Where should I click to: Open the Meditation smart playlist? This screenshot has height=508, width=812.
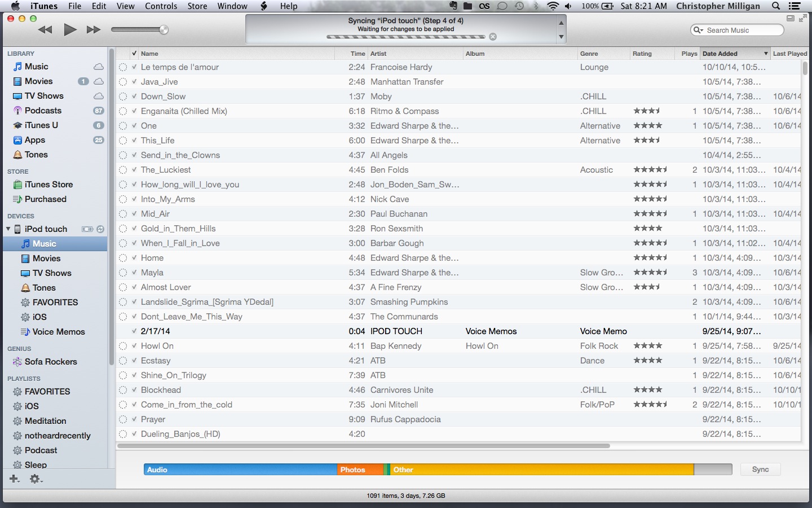(45, 421)
